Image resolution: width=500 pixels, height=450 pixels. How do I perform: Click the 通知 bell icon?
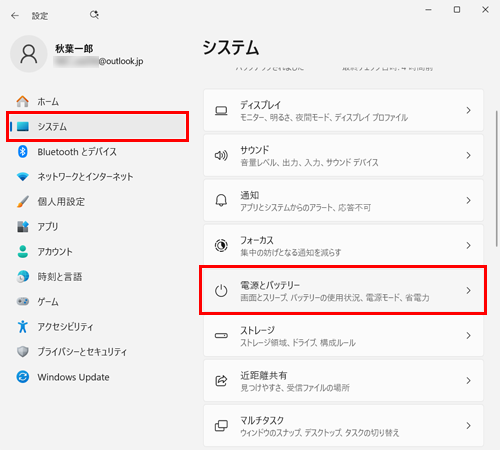pyautogui.click(x=221, y=200)
